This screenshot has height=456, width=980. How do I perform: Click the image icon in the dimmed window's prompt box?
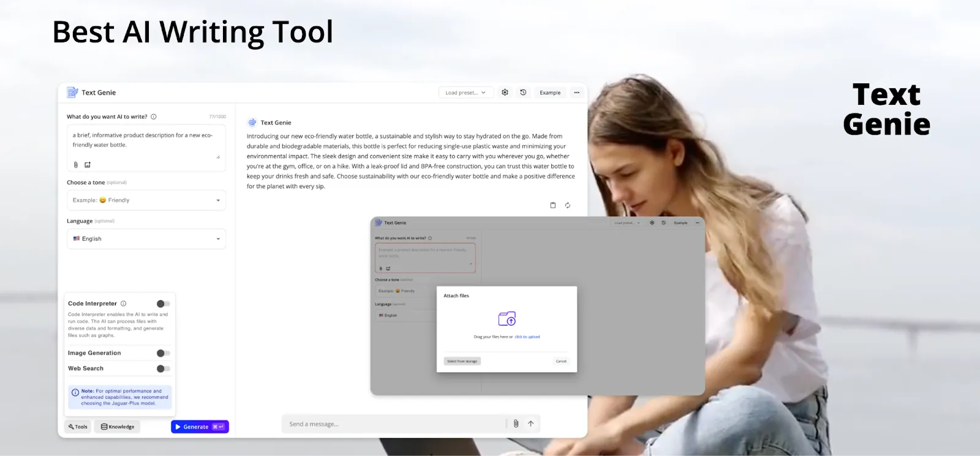(388, 268)
